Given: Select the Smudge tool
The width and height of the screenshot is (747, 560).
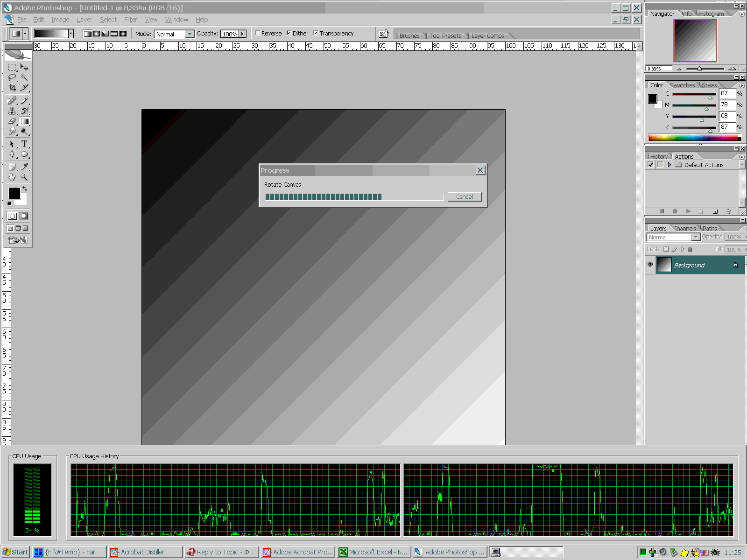Looking at the screenshot, I should coord(12,131).
